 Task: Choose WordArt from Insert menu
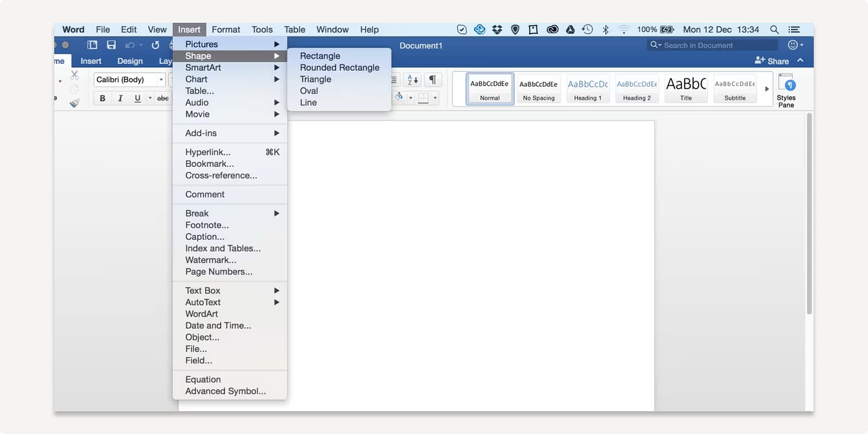tap(230, 314)
